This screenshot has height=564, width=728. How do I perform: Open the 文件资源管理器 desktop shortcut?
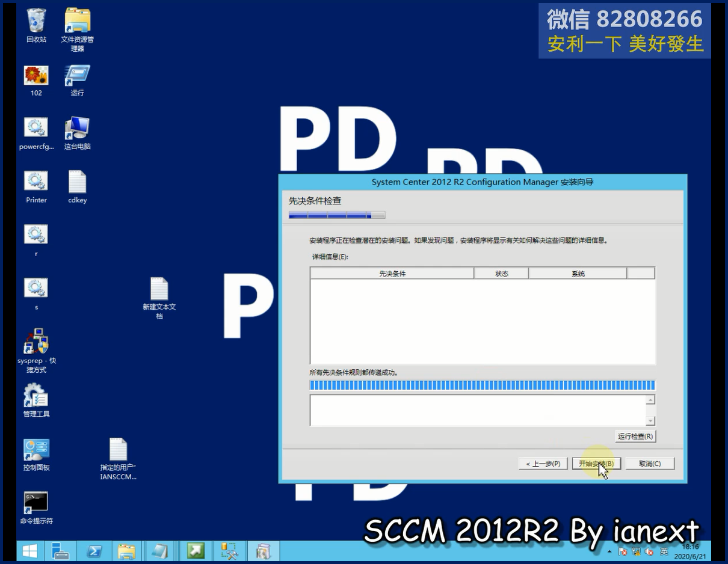coord(77,29)
